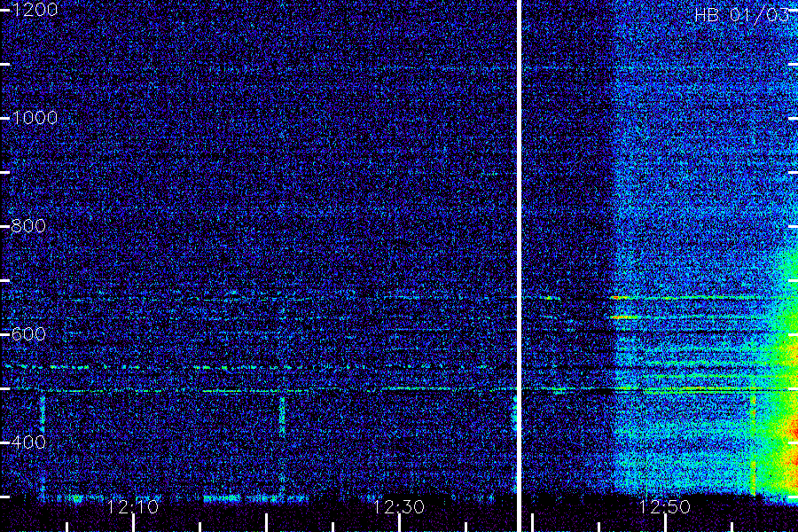This screenshot has width=798, height=532.
Task: Click the 600 frequency axis label
Action: point(28,334)
